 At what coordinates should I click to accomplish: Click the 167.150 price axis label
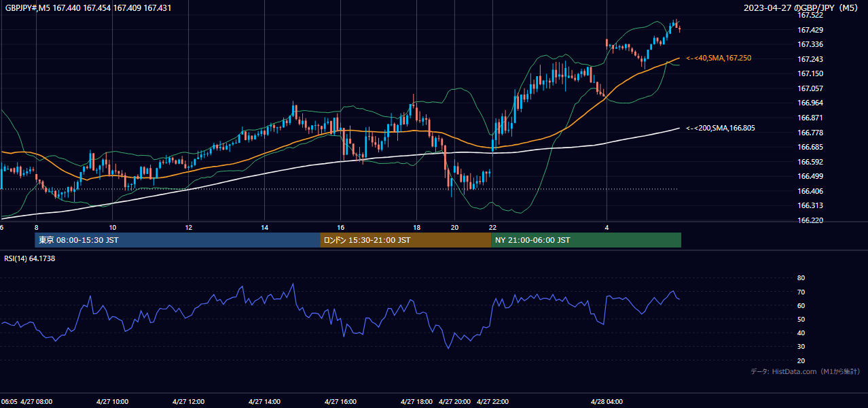tap(810, 73)
